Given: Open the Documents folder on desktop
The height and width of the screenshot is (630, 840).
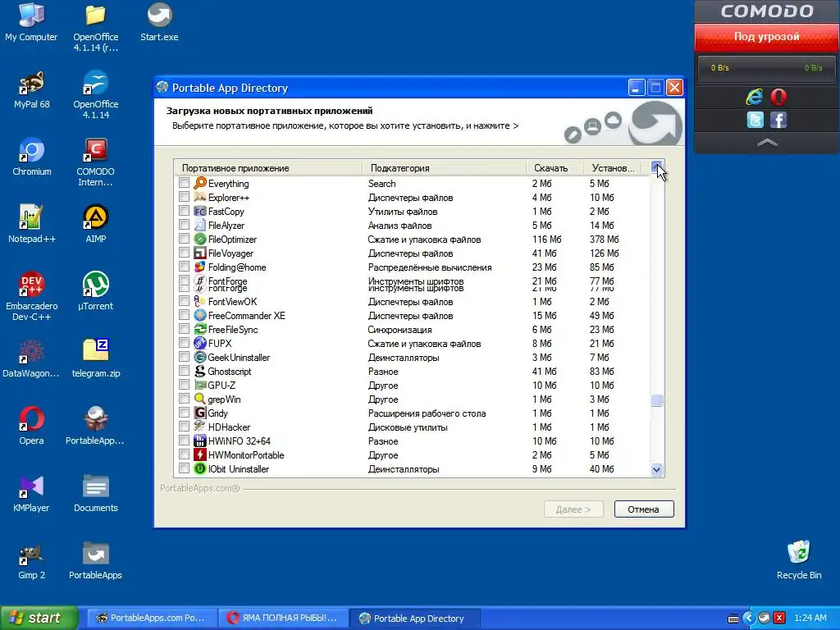Looking at the screenshot, I should coord(96,493).
